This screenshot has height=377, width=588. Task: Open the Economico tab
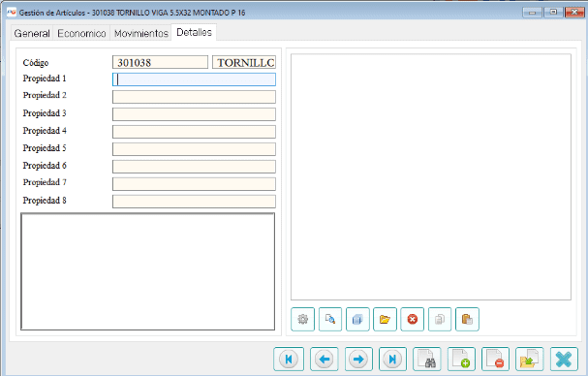[81, 33]
